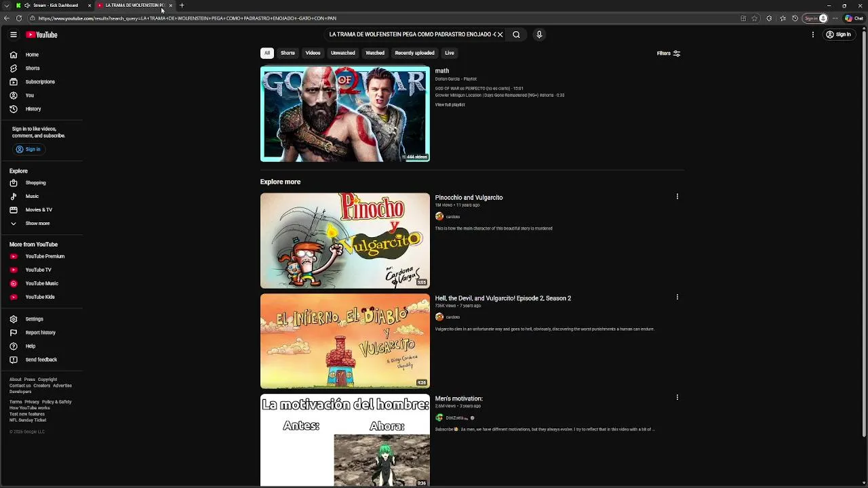Open a new browser tab
This screenshot has width=868, height=488.
[182, 5]
